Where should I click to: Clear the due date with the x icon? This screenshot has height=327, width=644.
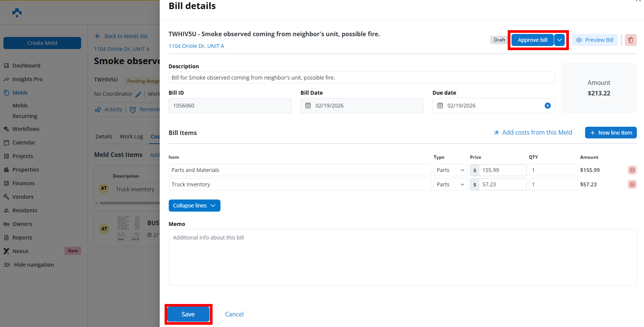[x=547, y=106]
